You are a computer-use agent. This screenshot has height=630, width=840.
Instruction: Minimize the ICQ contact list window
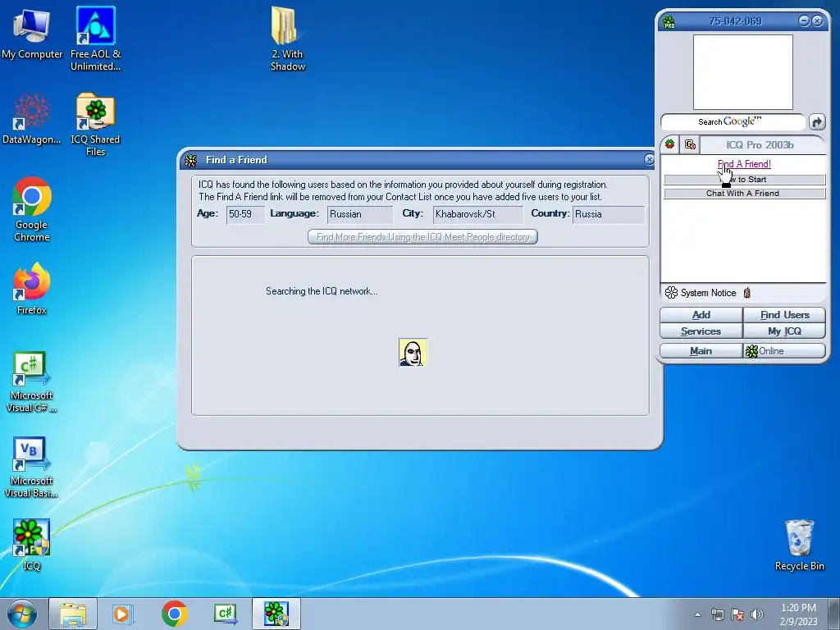[x=804, y=21]
